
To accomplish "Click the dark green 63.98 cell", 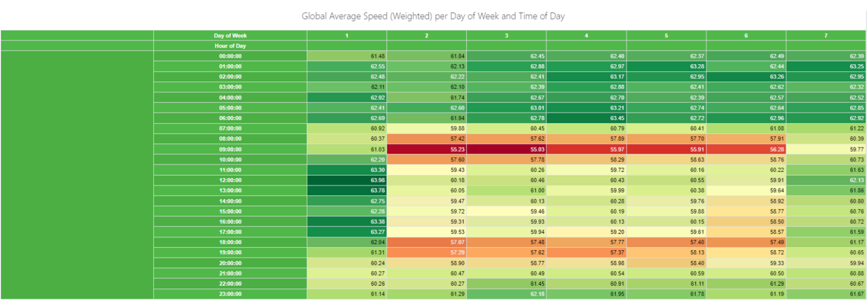I will click(347, 180).
